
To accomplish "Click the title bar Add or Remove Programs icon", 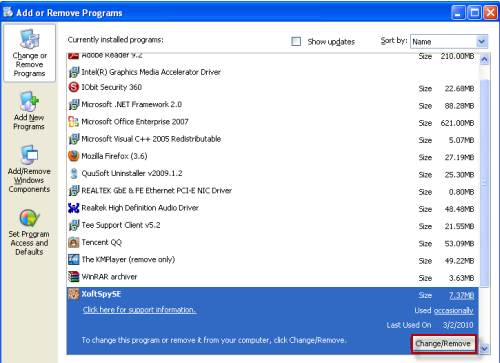I will tap(8, 12).
